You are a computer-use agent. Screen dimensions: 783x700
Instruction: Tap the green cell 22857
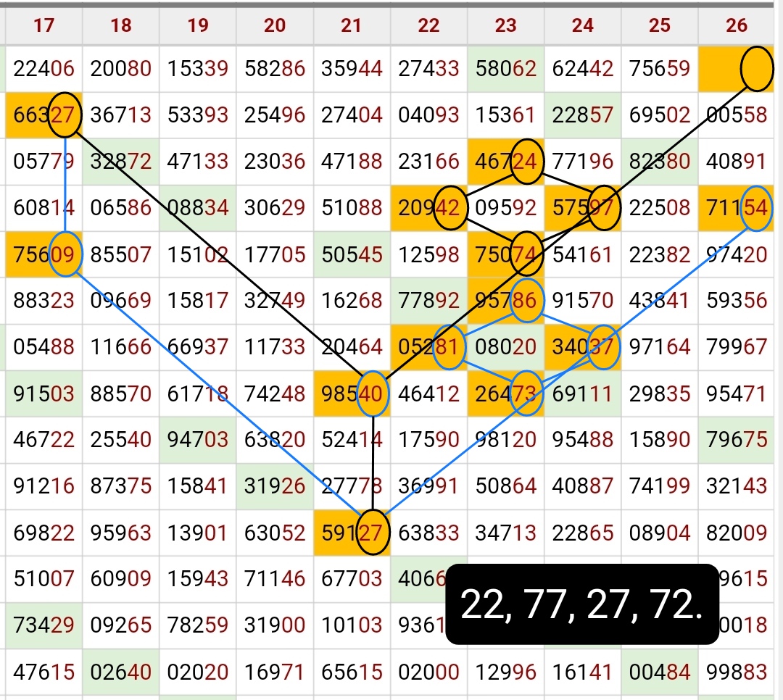pos(583,115)
